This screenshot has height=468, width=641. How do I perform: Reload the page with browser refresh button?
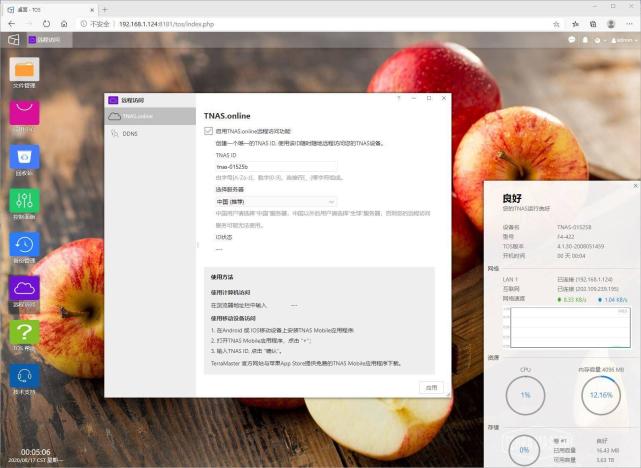(47, 24)
